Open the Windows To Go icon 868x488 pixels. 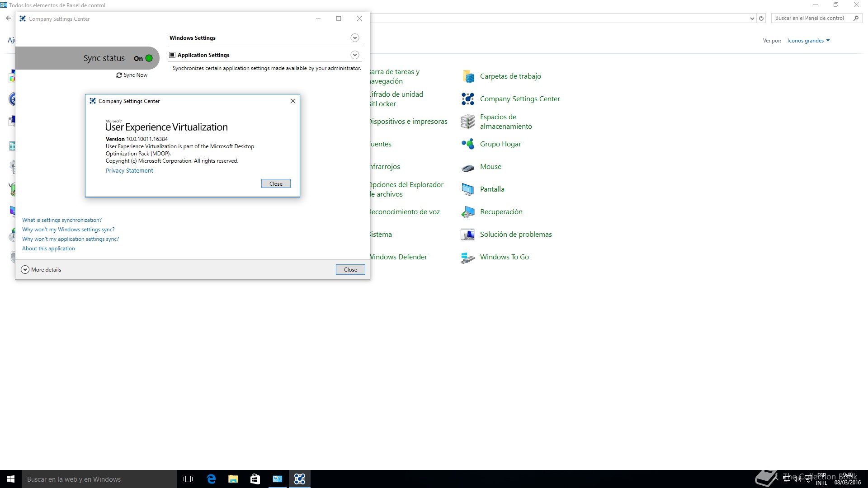click(468, 257)
